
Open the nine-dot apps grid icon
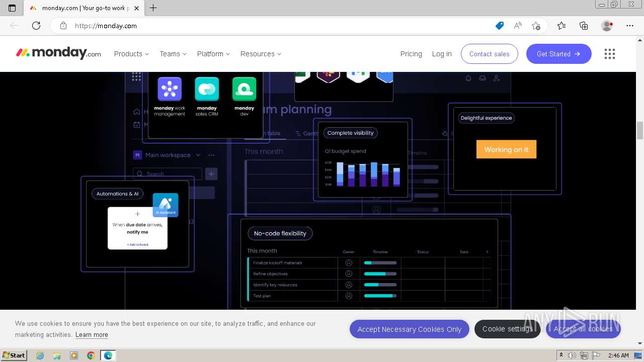click(x=610, y=54)
